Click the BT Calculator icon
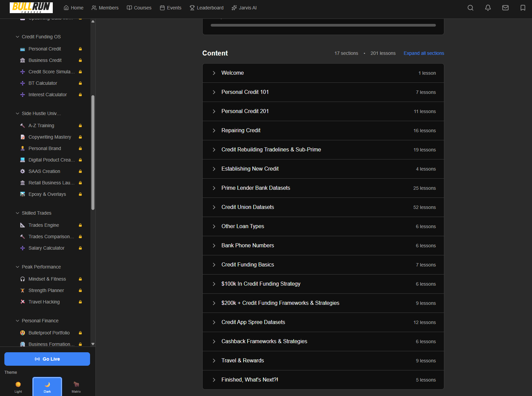 23,83
